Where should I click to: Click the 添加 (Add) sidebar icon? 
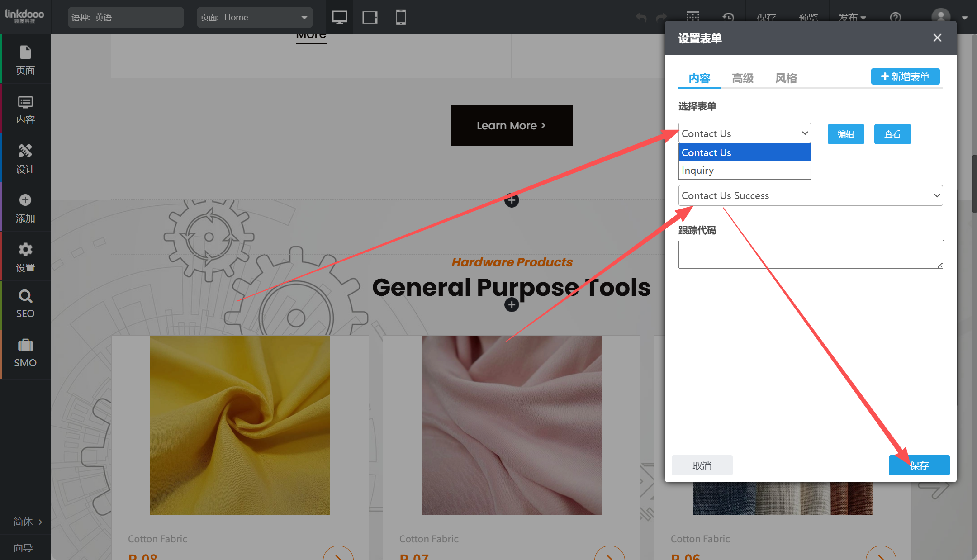point(25,208)
